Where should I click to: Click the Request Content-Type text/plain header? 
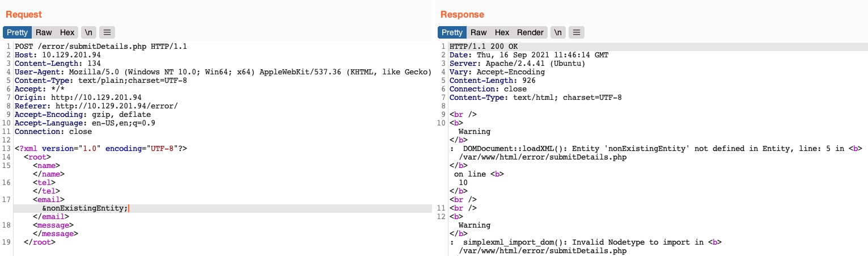100,81
